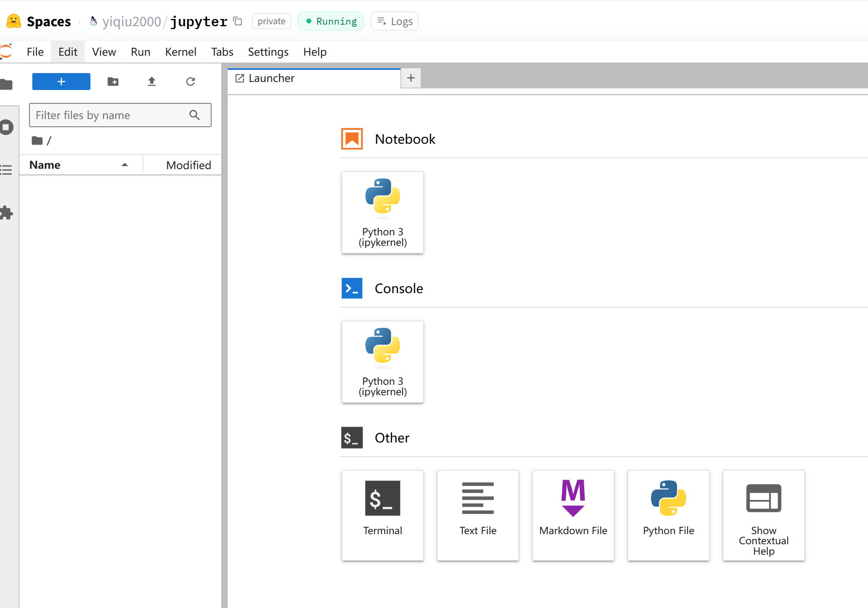This screenshot has height=608, width=868.
Task: Open the file browser sidebar folder icon
Action: (x=6, y=84)
